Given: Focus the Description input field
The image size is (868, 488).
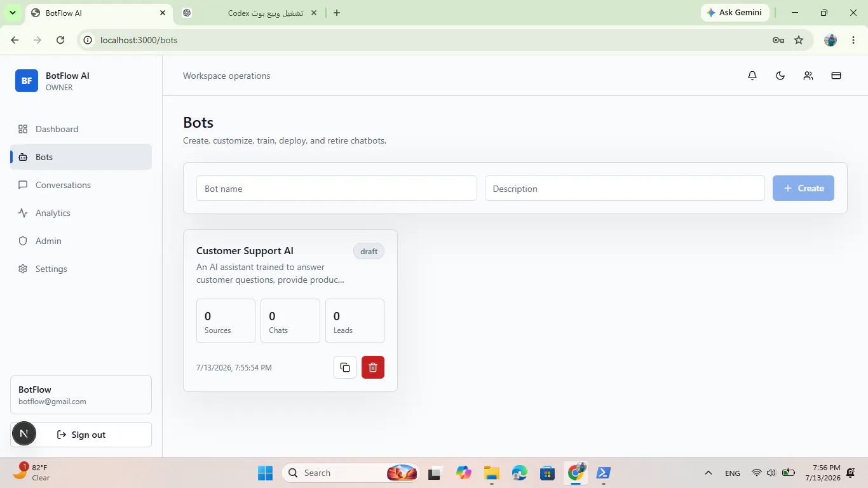Looking at the screenshot, I should [625, 188].
